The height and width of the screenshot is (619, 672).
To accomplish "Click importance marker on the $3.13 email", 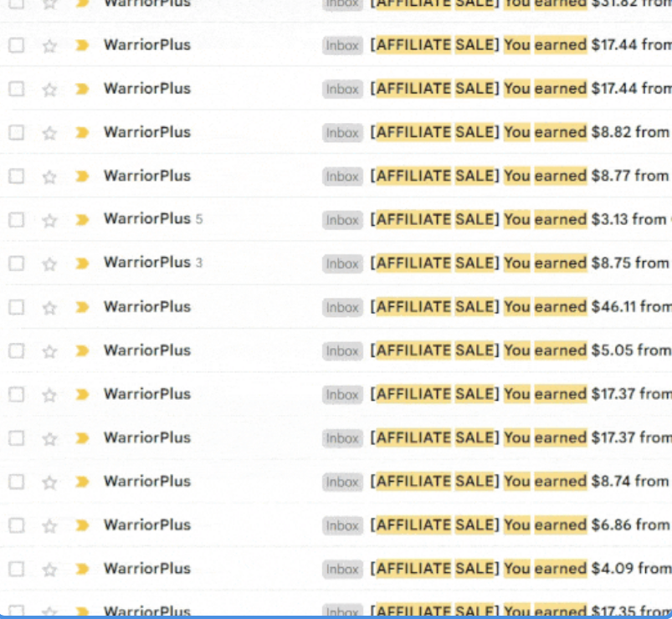I will tap(82, 220).
